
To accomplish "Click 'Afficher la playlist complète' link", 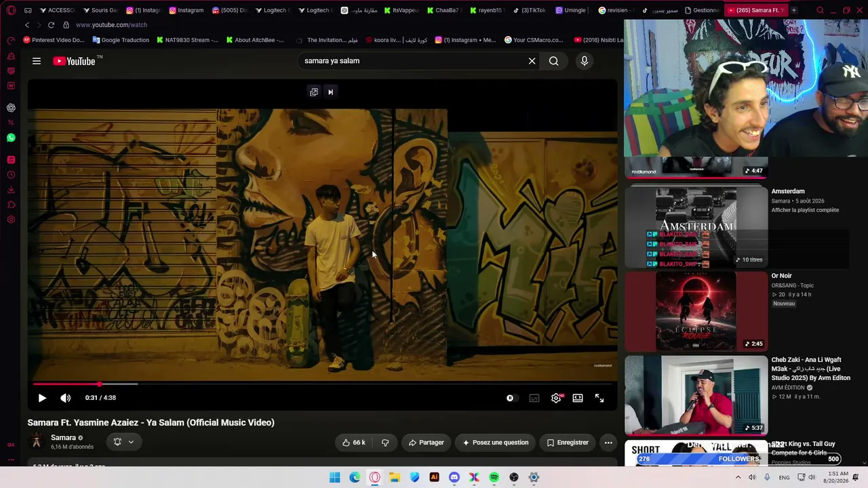I will coord(805,210).
